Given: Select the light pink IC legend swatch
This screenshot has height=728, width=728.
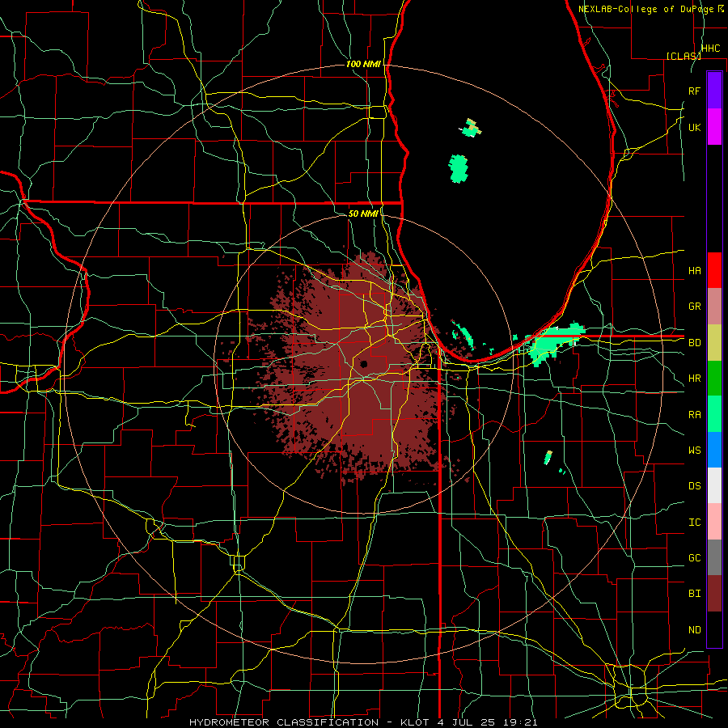Looking at the screenshot, I should [x=714, y=522].
